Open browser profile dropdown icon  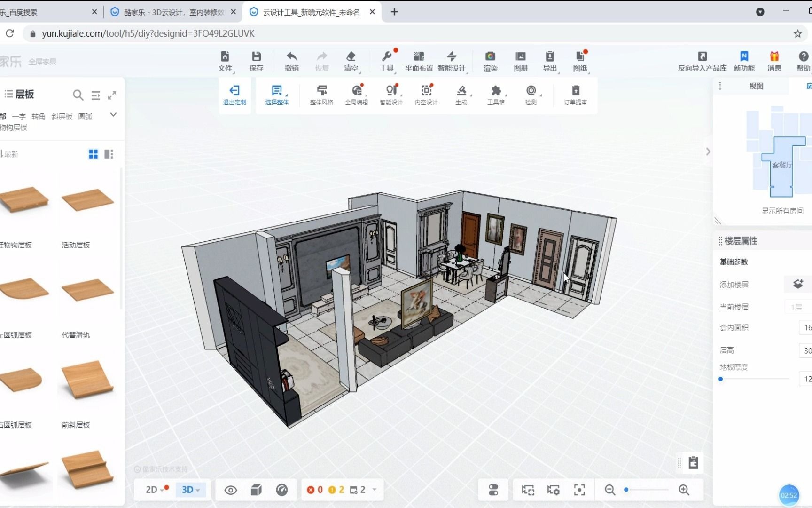pyautogui.click(x=760, y=12)
